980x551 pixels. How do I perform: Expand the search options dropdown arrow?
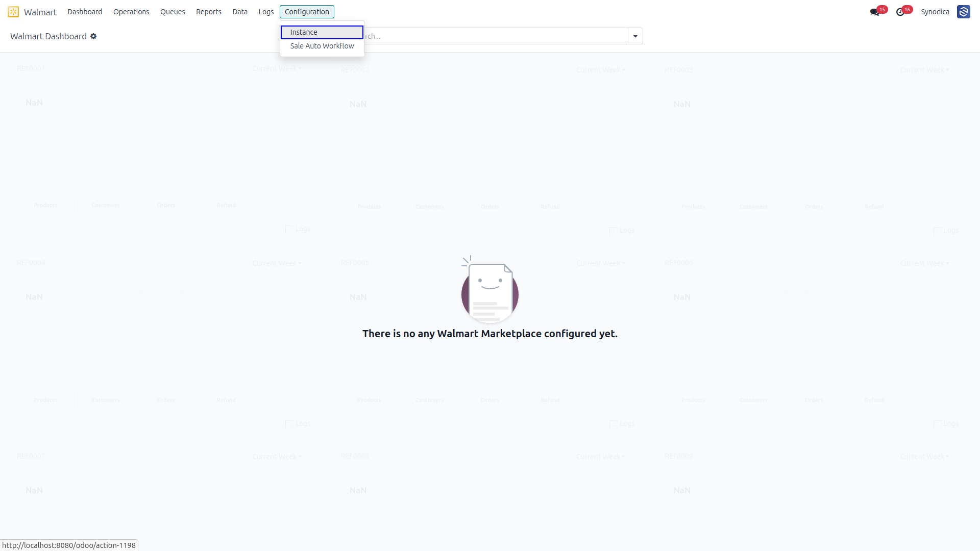635,36
